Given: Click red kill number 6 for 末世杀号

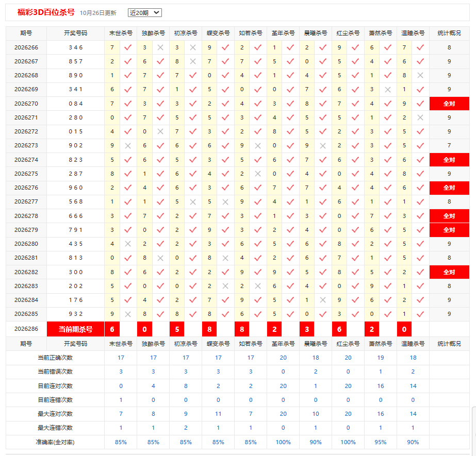Looking at the screenshot, I should click(x=112, y=329).
